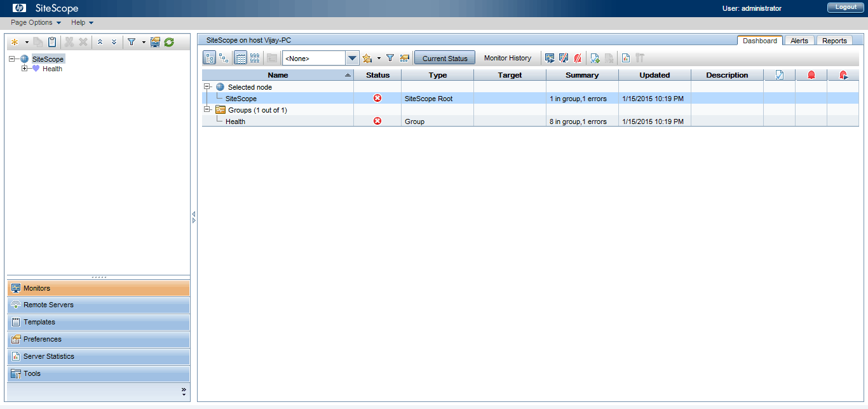868x409 pixels.
Task: Collapse the Selected node section
Action: click(x=207, y=87)
